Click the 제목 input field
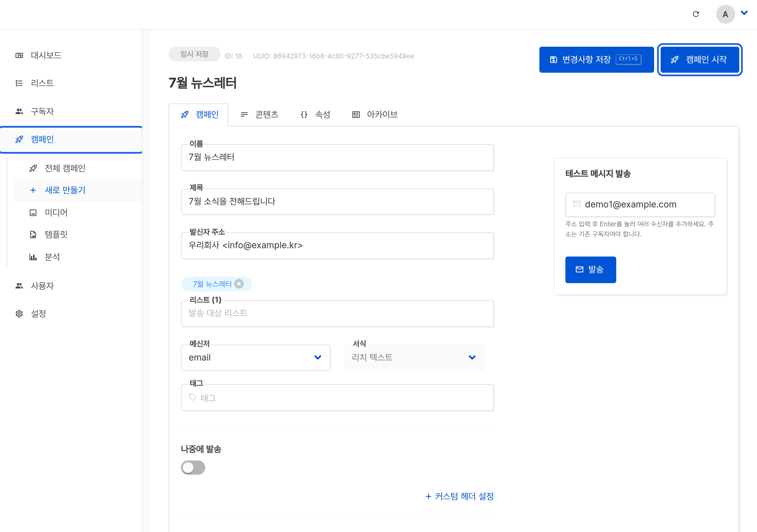Image resolution: width=757 pixels, height=532 pixels. click(x=337, y=201)
